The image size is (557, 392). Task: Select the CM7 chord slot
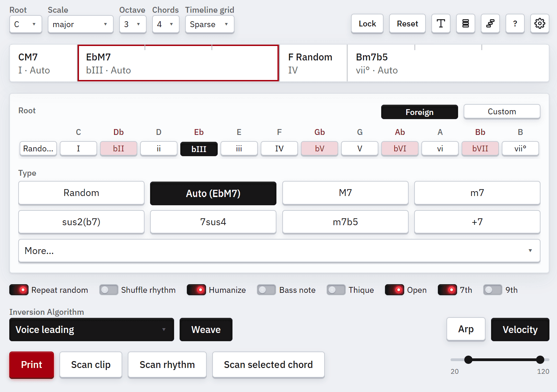44,63
